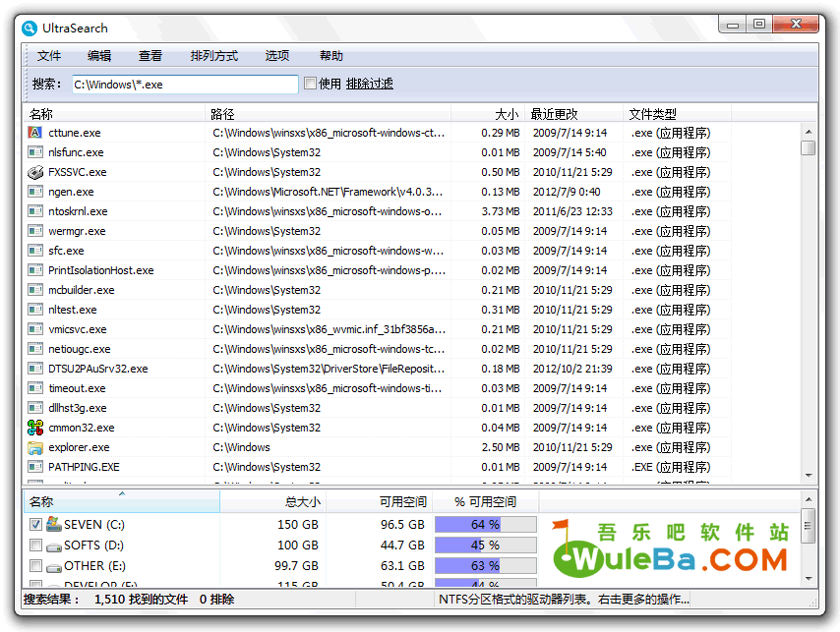The image size is (840, 632).
Task: Select the explorer.exe file name
Action: 79,447
